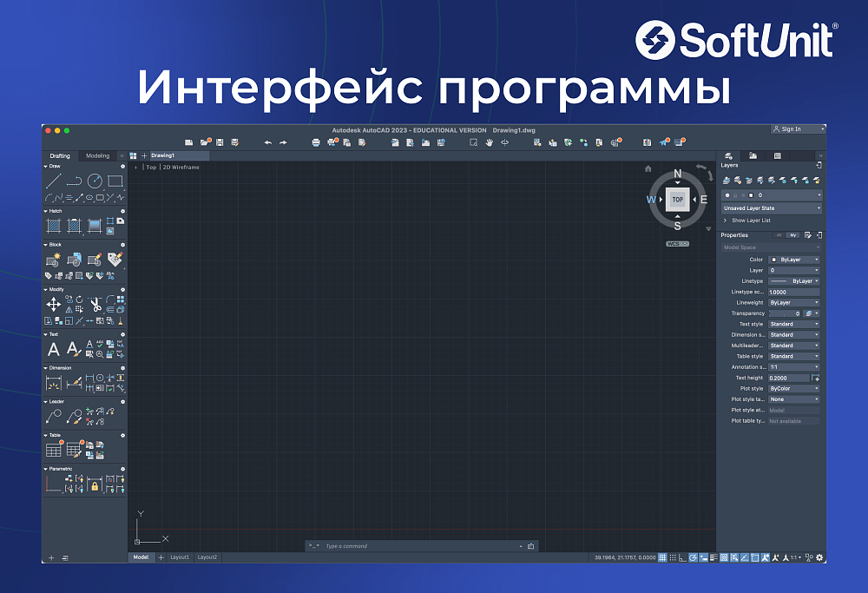Activate the Pan hand tool
The height and width of the screenshot is (593, 868).
[x=490, y=142]
